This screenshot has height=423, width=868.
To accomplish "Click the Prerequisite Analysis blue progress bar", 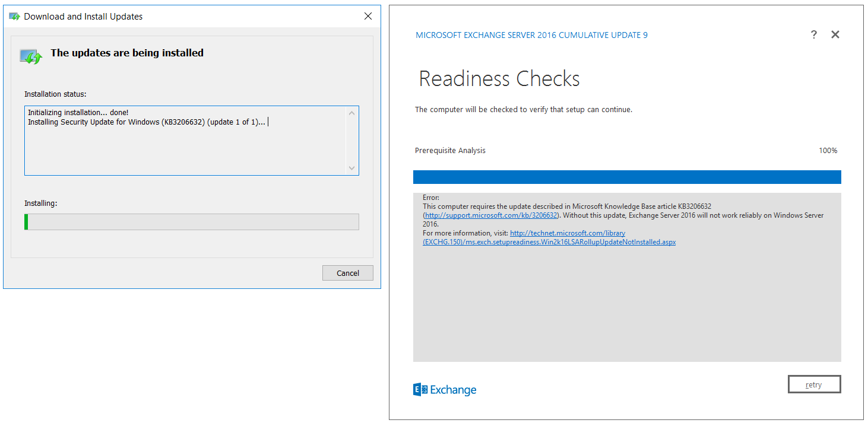I will (627, 177).
